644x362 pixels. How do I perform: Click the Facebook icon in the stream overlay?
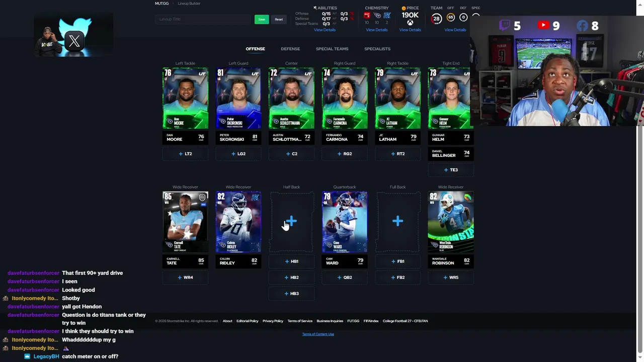point(582,26)
